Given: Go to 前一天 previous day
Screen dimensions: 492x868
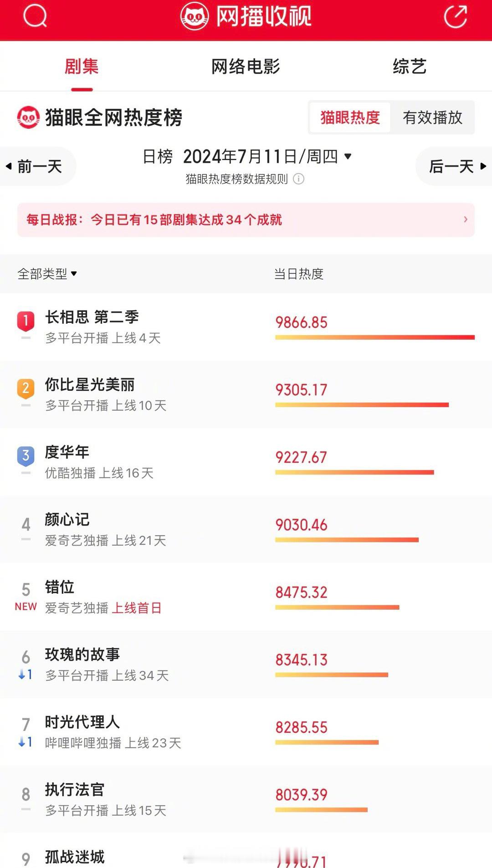Looking at the screenshot, I should click(x=36, y=166).
